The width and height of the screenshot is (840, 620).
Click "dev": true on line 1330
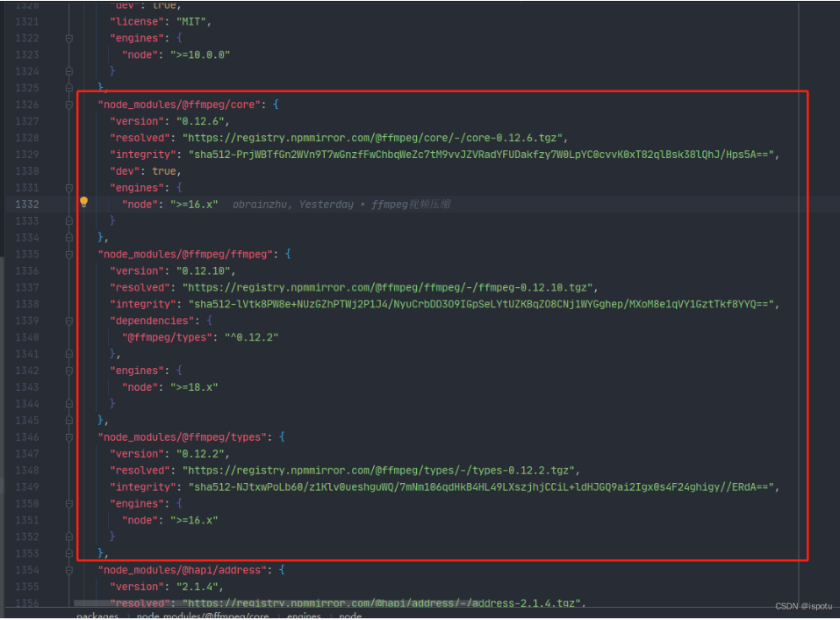coord(146,171)
